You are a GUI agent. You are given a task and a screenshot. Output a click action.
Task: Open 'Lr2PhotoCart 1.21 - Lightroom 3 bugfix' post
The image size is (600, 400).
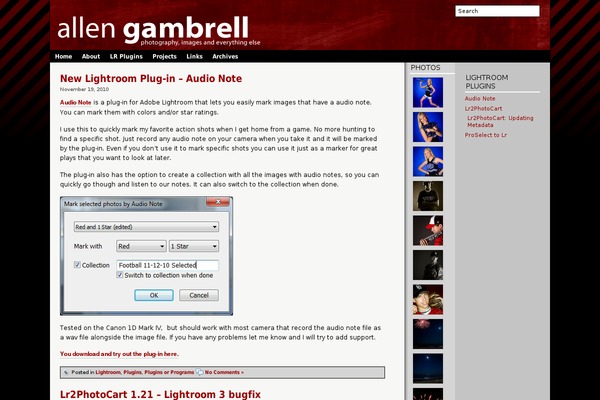pos(160,394)
